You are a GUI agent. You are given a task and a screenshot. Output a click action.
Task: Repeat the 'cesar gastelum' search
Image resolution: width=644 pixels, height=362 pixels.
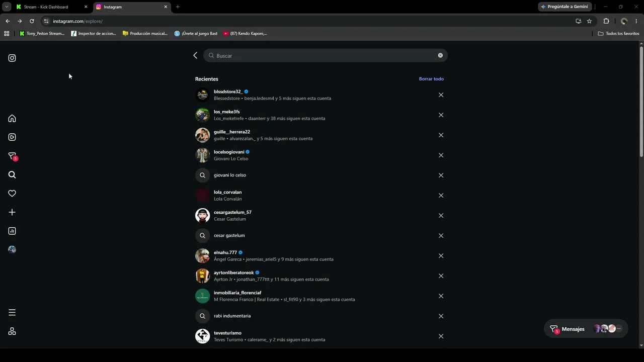[x=229, y=235]
